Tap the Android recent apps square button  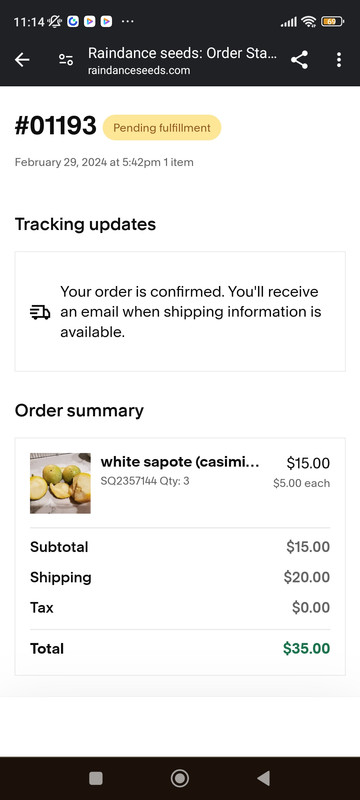pyautogui.click(x=96, y=778)
